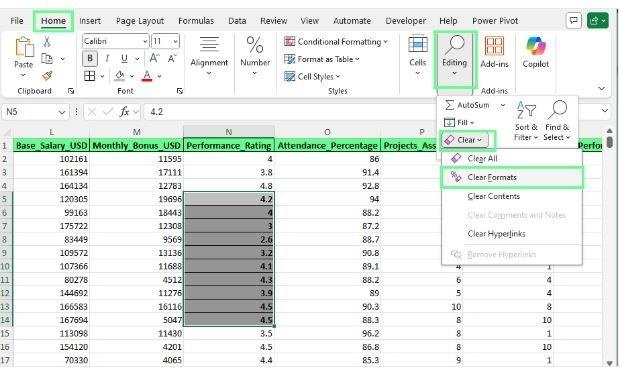
Task: Click the Cut scissors icon
Action: (47, 41)
